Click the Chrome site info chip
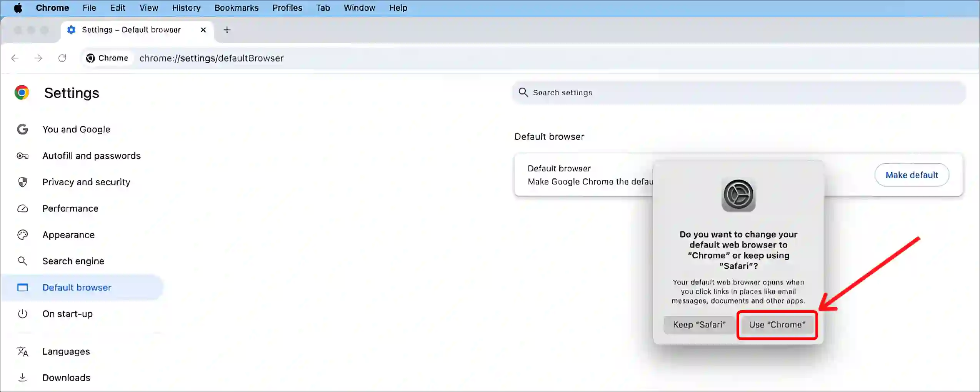The height and width of the screenshot is (392, 980). click(107, 58)
